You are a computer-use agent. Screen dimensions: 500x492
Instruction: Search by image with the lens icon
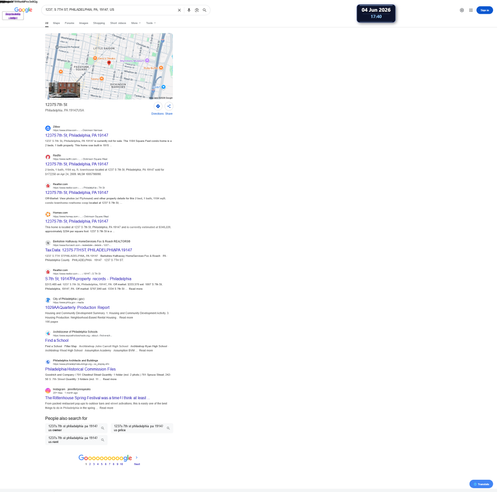pyautogui.click(x=198, y=10)
